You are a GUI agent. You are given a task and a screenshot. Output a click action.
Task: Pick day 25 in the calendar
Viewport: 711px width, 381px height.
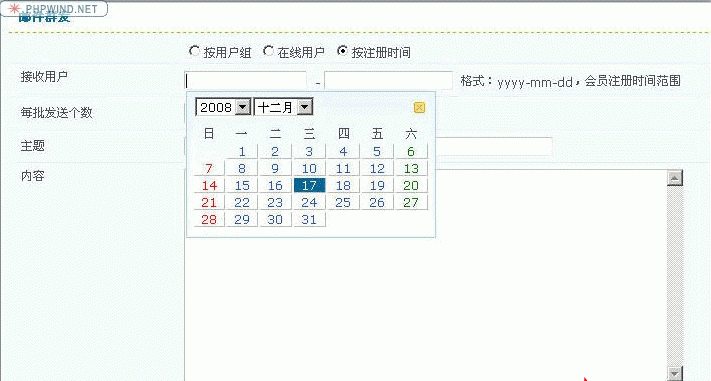coord(343,202)
